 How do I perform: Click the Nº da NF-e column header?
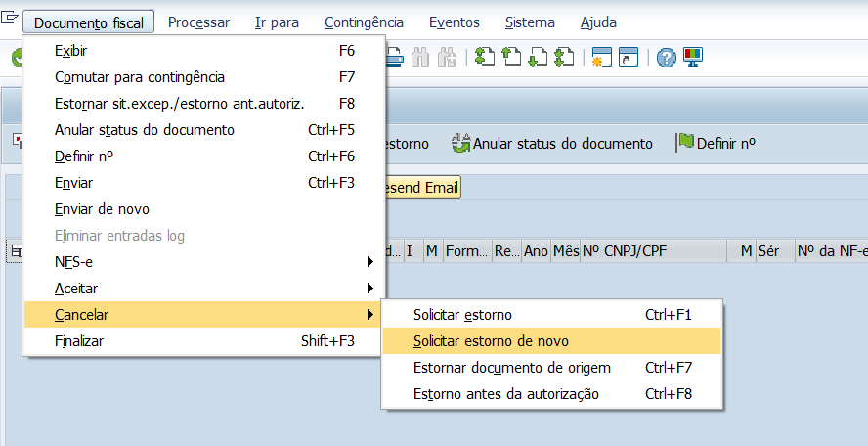(x=831, y=251)
